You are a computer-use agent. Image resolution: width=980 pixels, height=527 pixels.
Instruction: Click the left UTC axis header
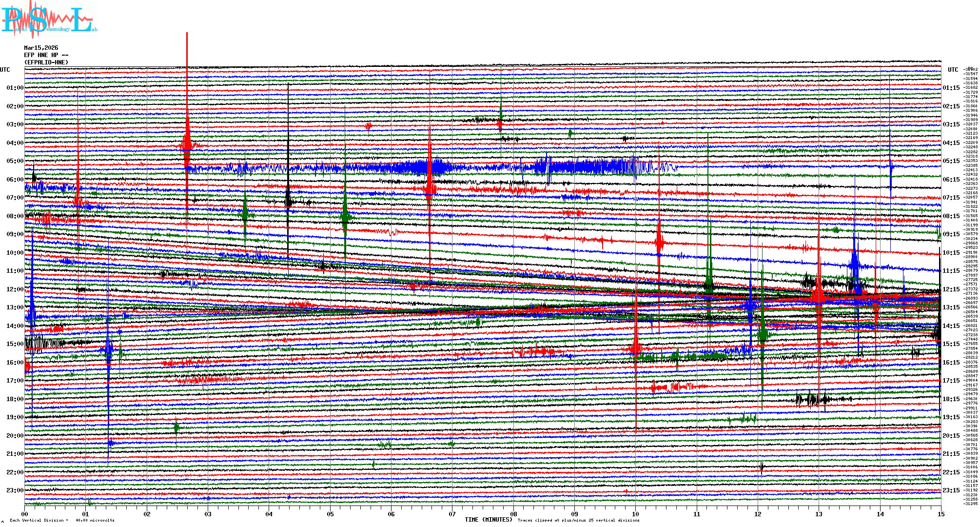(5, 70)
